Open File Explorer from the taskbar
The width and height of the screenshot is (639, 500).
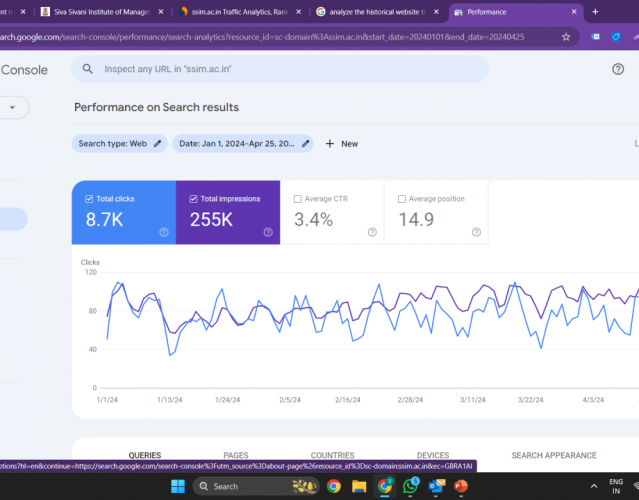359,486
